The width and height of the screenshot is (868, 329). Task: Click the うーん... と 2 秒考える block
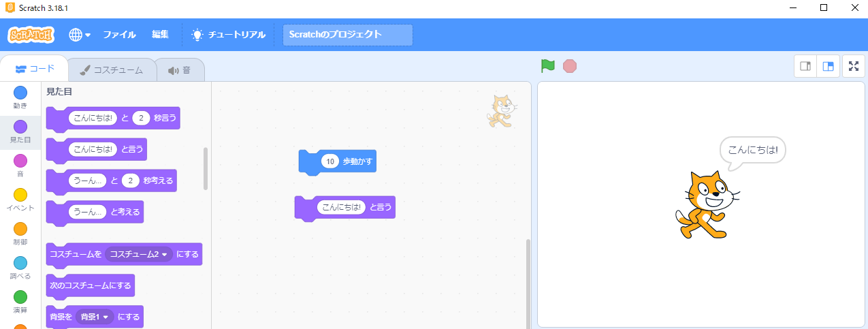click(111, 181)
